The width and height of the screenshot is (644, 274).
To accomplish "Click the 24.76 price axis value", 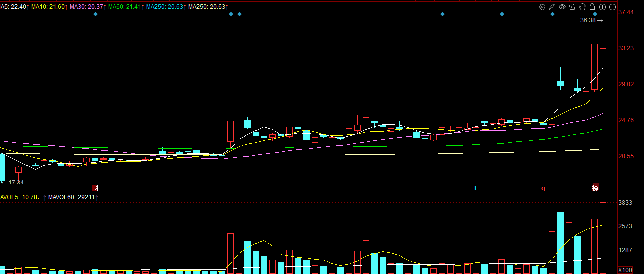I will [x=626, y=120].
